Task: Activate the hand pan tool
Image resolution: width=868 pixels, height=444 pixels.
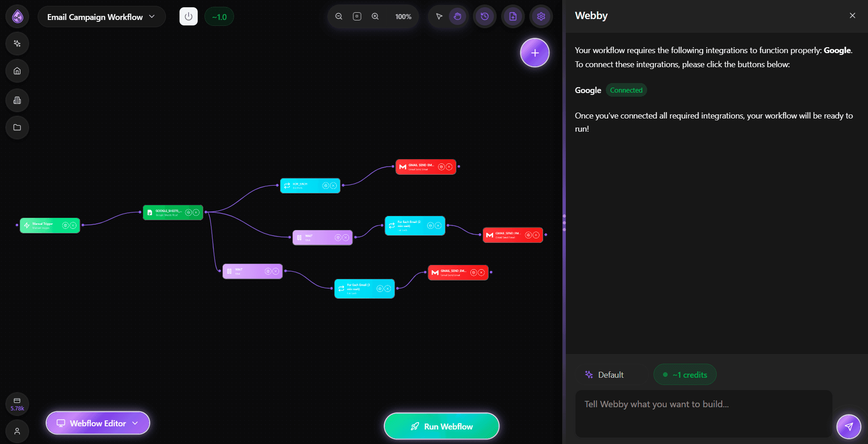Action: click(x=457, y=16)
